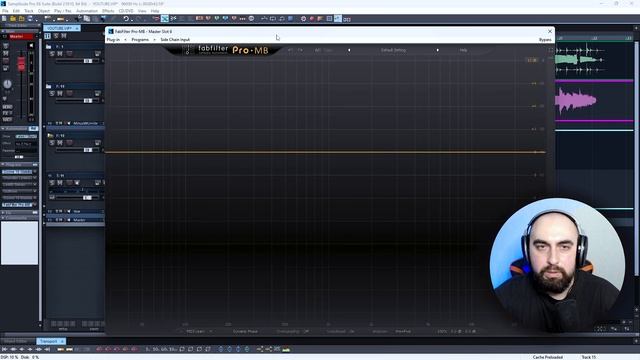Image resolution: width=640 pixels, height=360 pixels.
Task: Collapse the Automation section
Action: 3,129
